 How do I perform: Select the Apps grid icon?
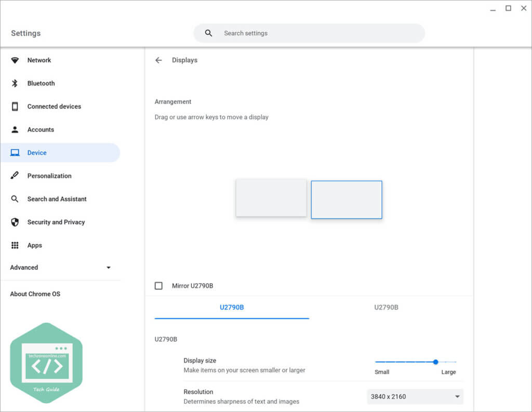pos(15,245)
